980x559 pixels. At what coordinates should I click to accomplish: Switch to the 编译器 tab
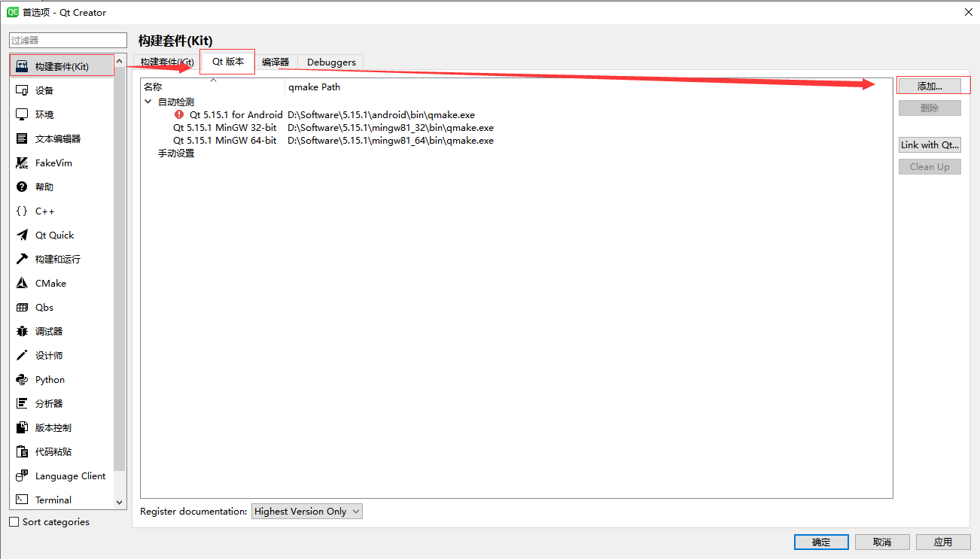(275, 62)
